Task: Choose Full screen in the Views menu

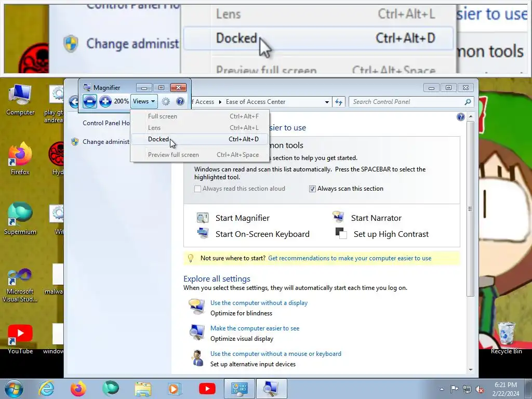Action: pyautogui.click(x=199, y=116)
